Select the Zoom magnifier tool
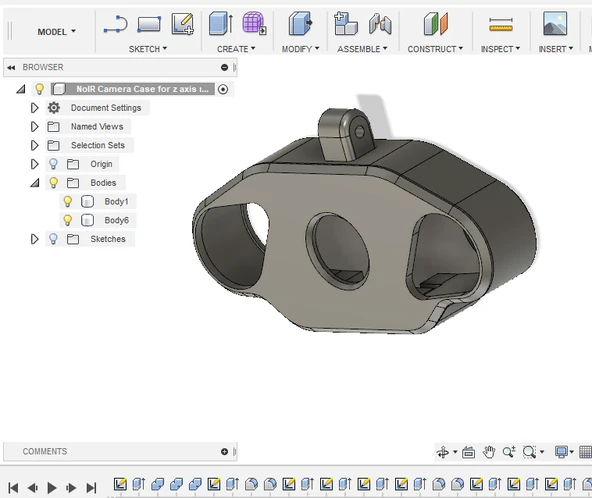The image size is (592, 498). coord(509,452)
